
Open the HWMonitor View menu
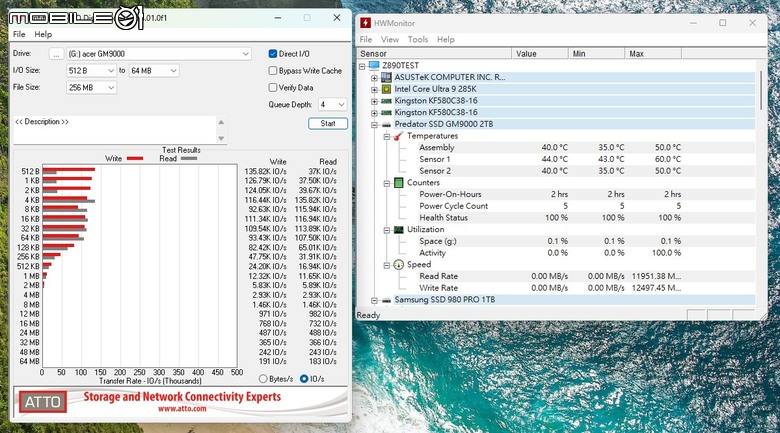(x=390, y=39)
